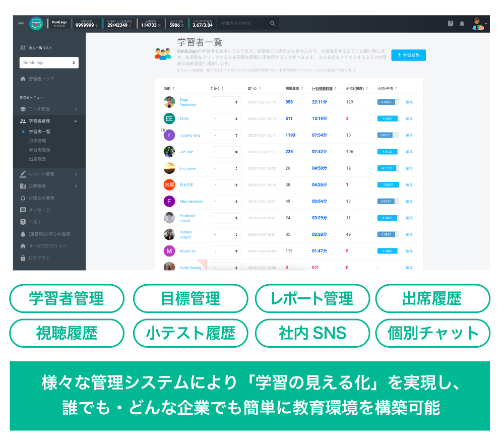Click the 4.0543 score bar
Screen dimensions: 504x448
click(388, 102)
